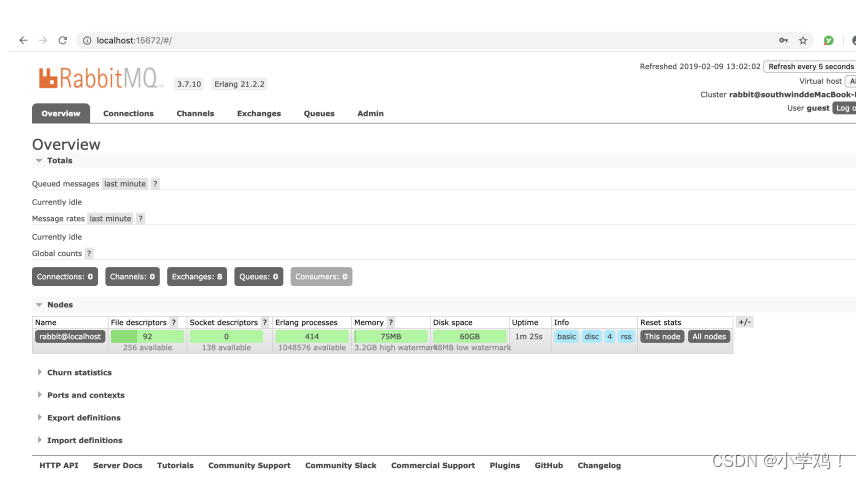Switch to the Admin tab
Viewport: 856px width, 479px height.
pyautogui.click(x=370, y=113)
